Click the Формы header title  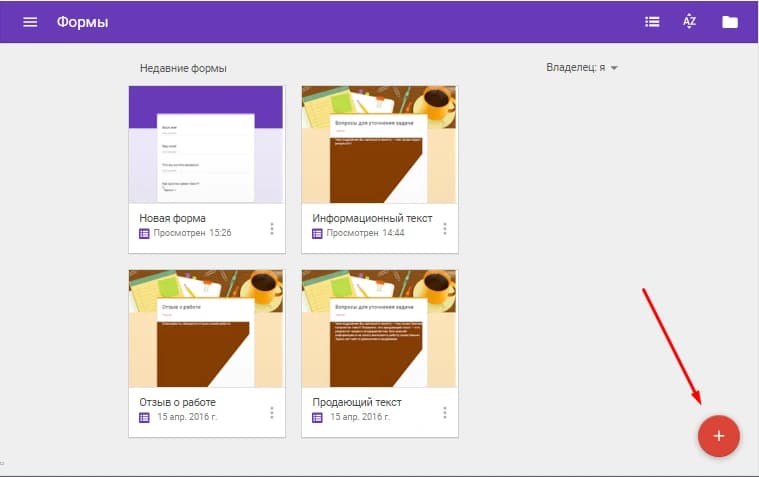[82, 22]
